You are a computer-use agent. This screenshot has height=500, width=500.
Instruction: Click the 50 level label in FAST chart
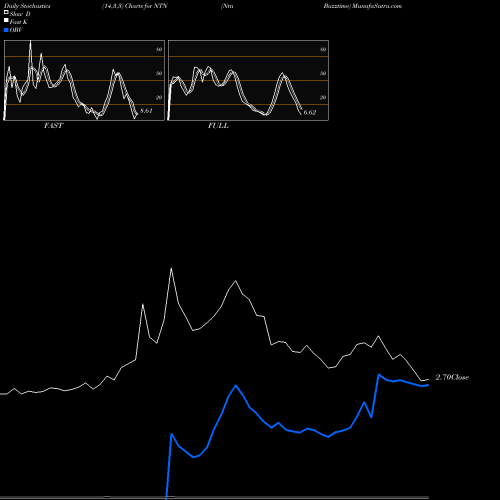(x=159, y=73)
